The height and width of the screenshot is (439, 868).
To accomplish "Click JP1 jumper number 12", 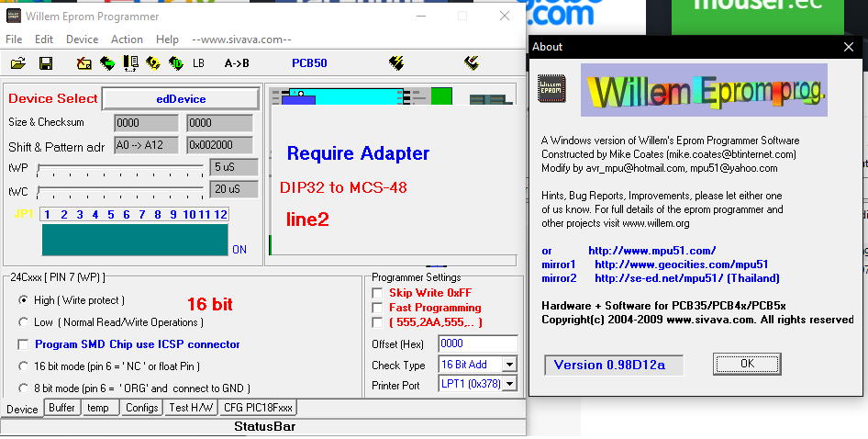I will (220, 215).
